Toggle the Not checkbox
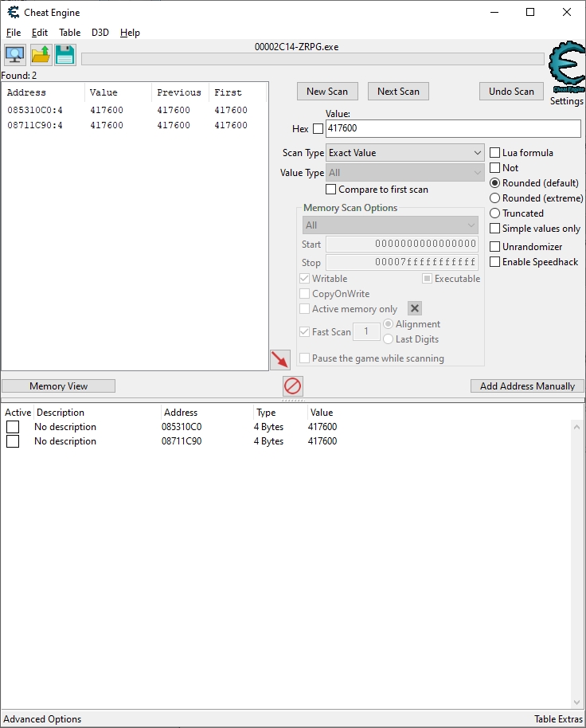 pos(495,167)
